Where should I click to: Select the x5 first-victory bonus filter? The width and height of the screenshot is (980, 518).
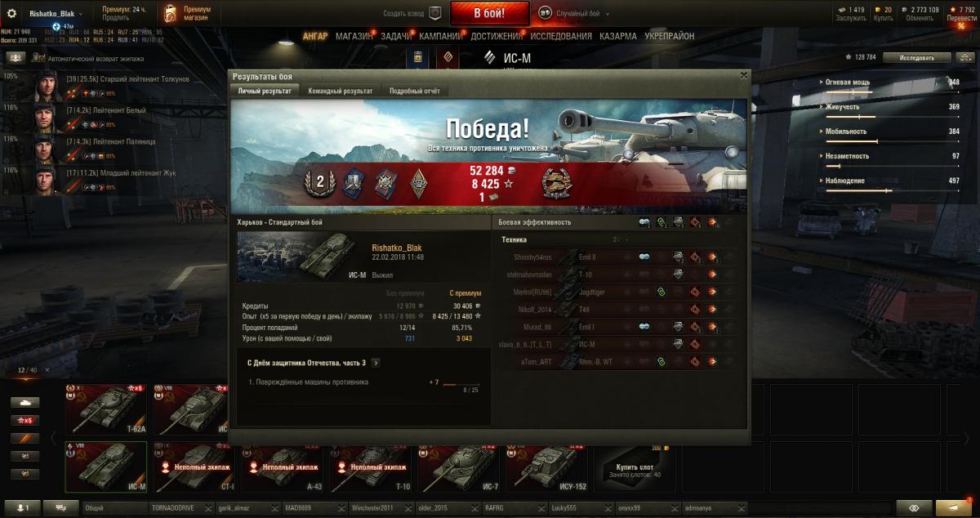24,420
